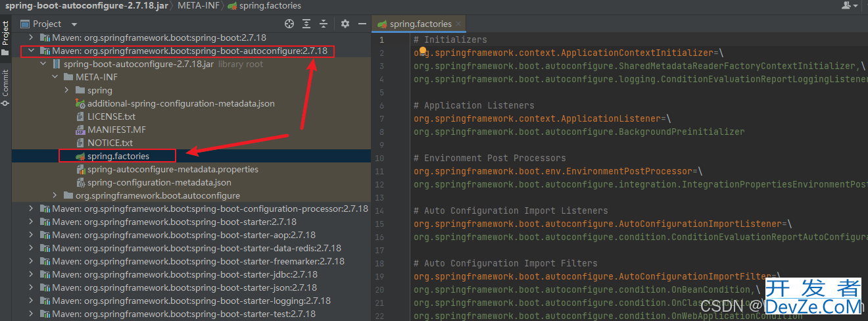Close the spring.factories editor tab
Screen dimensions: 868x321
point(458,24)
